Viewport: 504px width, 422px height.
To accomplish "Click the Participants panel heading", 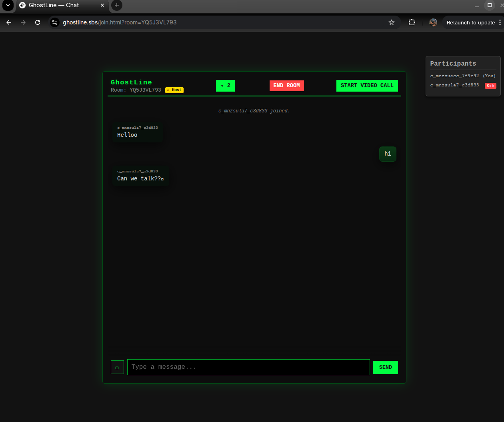I will [x=453, y=64].
